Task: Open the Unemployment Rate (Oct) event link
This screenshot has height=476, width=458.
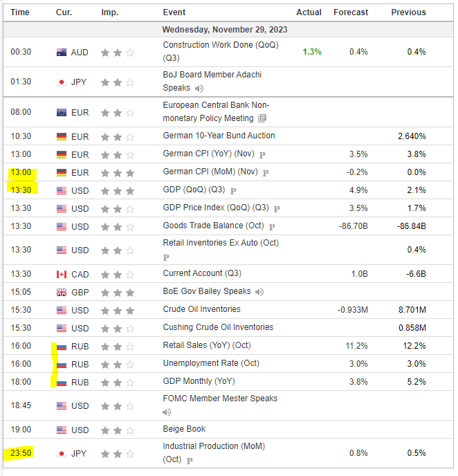Action: tap(211, 363)
